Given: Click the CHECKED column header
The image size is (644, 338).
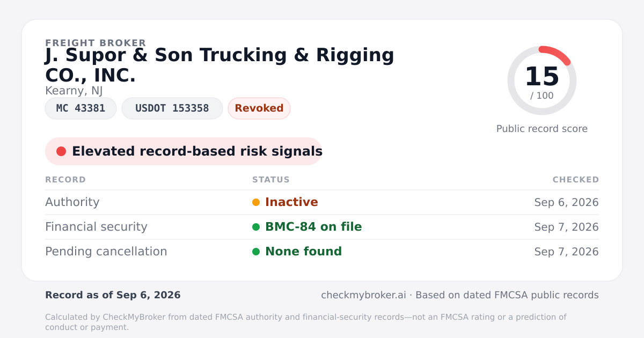Looking at the screenshot, I should click(576, 180).
